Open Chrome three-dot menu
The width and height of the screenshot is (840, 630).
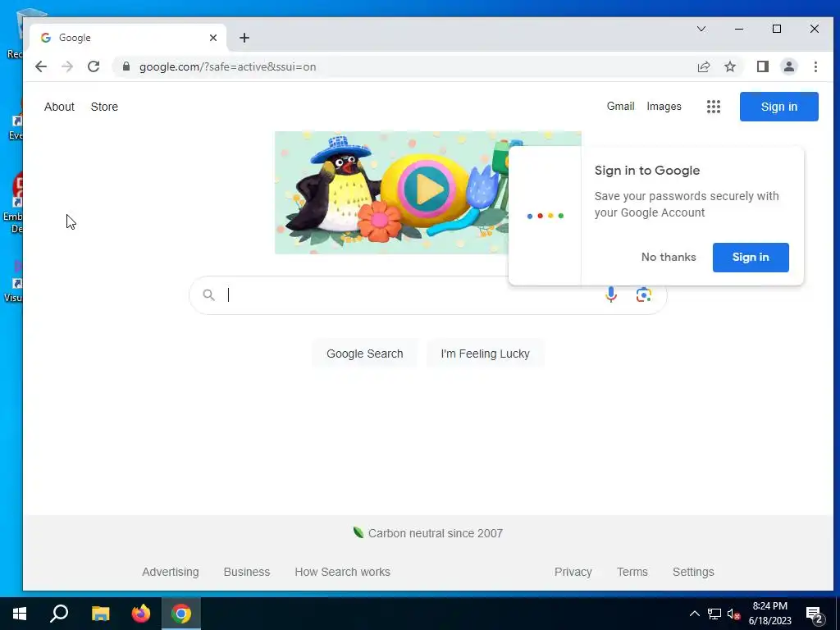(x=815, y=66)
